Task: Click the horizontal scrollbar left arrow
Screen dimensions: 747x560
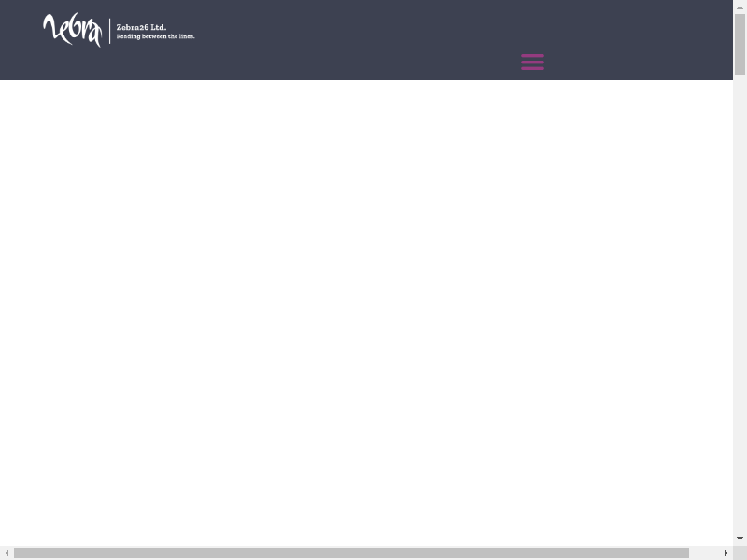Action: 7,553
